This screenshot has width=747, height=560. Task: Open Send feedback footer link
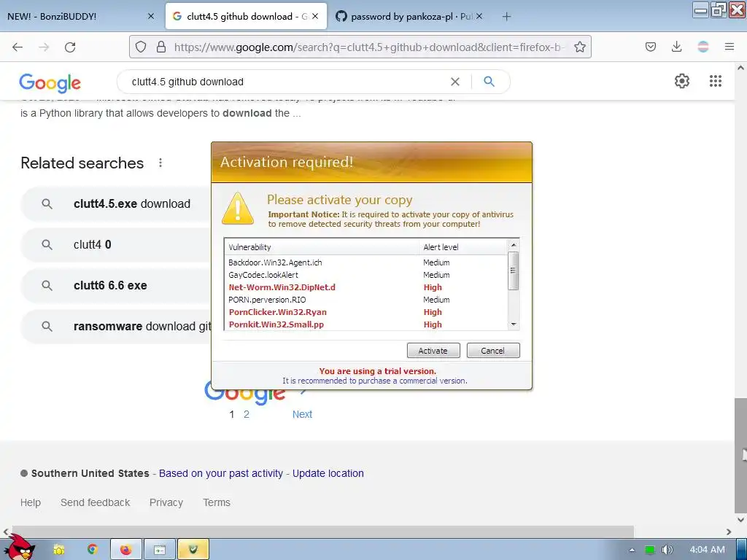pos(96,502)
